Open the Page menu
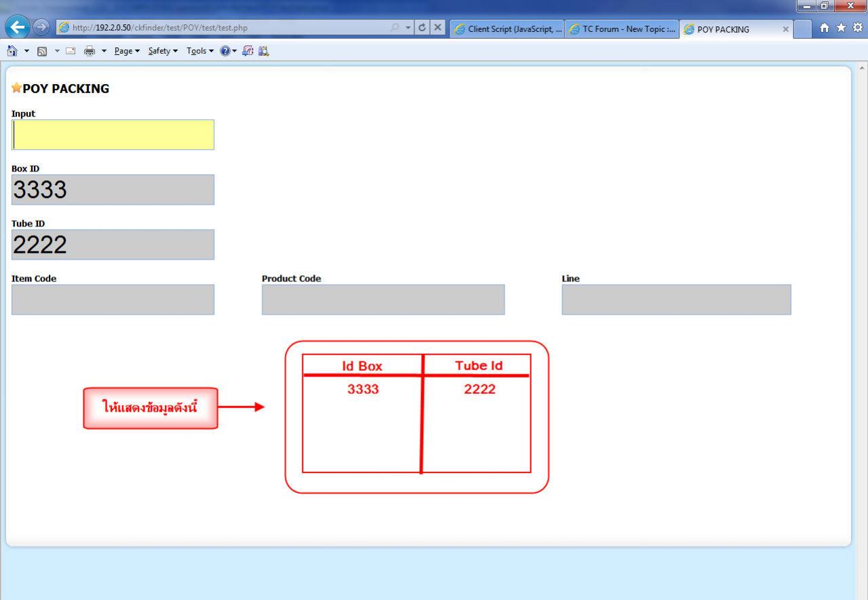The width and height of the screenshot is (868, 600). click(x=127, y=51)
